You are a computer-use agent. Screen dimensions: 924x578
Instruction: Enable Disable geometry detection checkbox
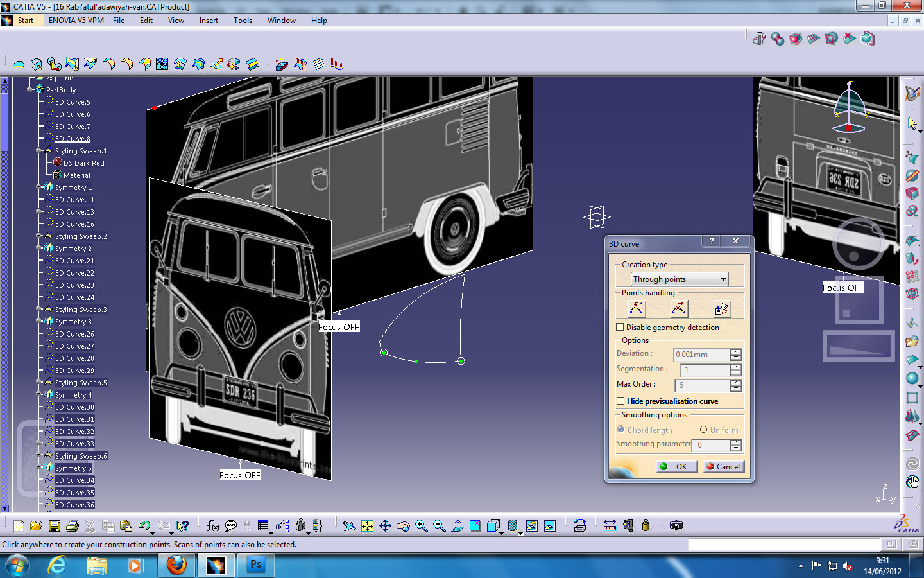click(x=620, y=327)
